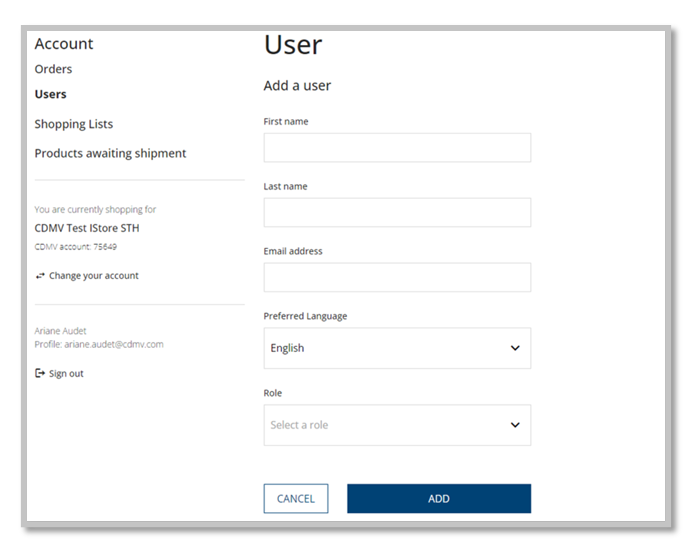Click the Change your account link text
This screenshot has width=700, height=560.
(x=94, y=276)
